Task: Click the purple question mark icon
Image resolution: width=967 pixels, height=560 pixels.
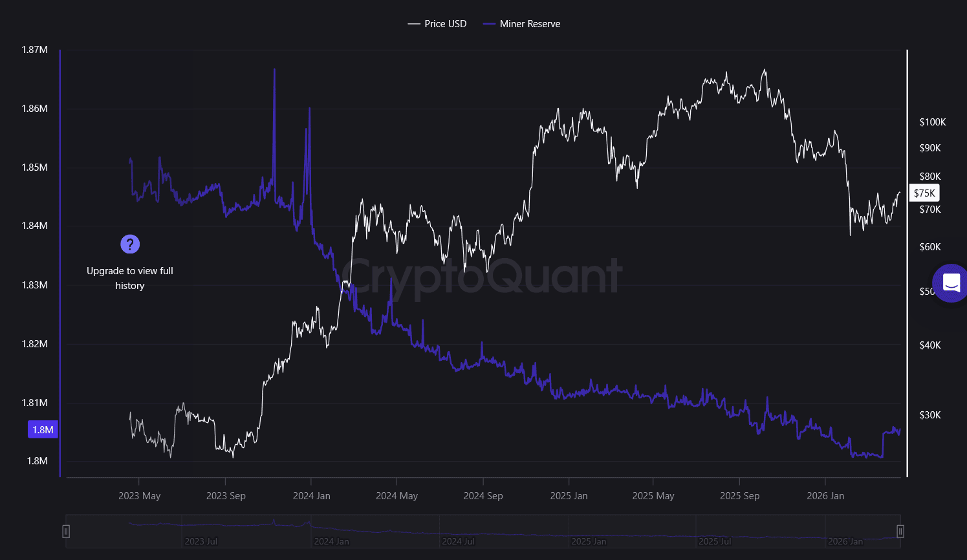Action: [x=130, y=244]
